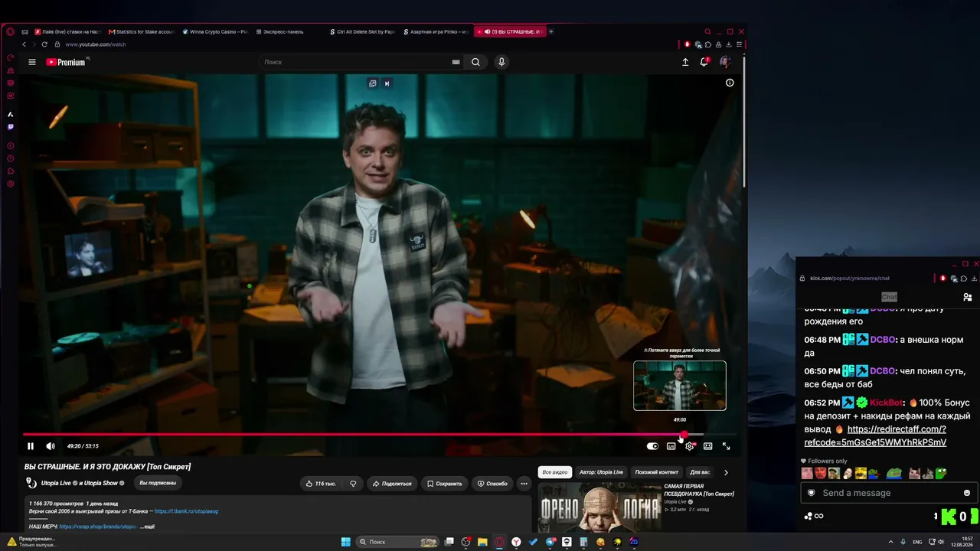Viewport: 980px width, 551px height.
Task: Click the red playhead scrubber knob
Action: 683,435
